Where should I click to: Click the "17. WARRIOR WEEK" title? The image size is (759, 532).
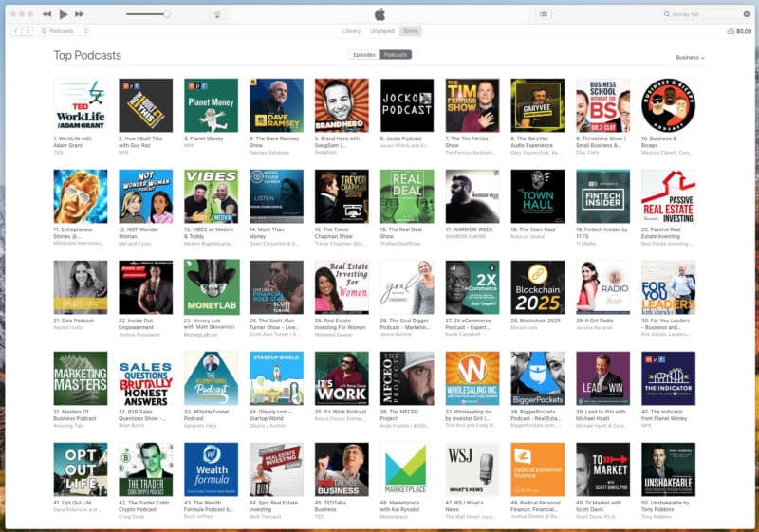(x=469, y=229)
